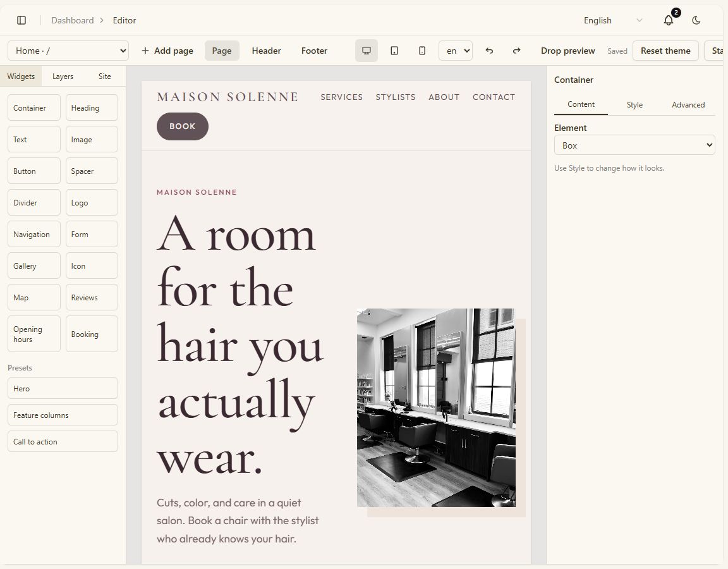
Task: Switch to the Widgets tab
Action: 21,76
